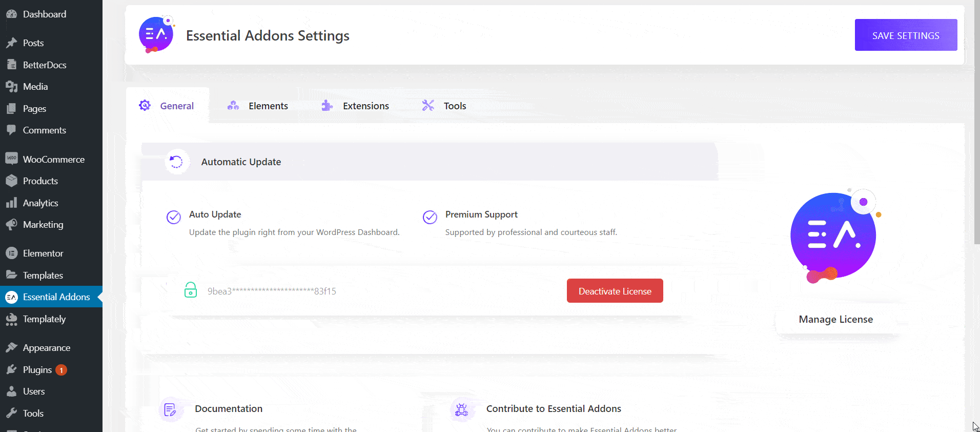Click the masked license key field

pyautogui.click(x=272, y=291)
